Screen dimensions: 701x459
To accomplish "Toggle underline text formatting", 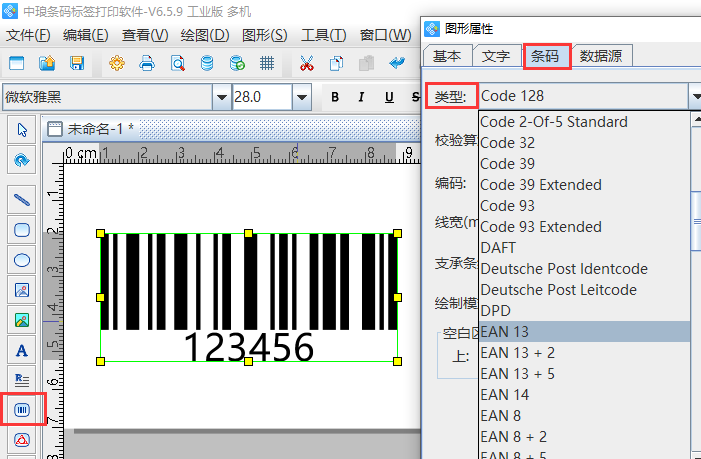I will point(387,97).
